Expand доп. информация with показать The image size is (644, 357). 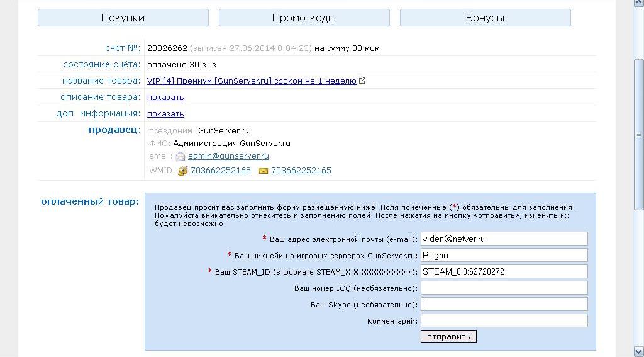(x=165, y=114)
